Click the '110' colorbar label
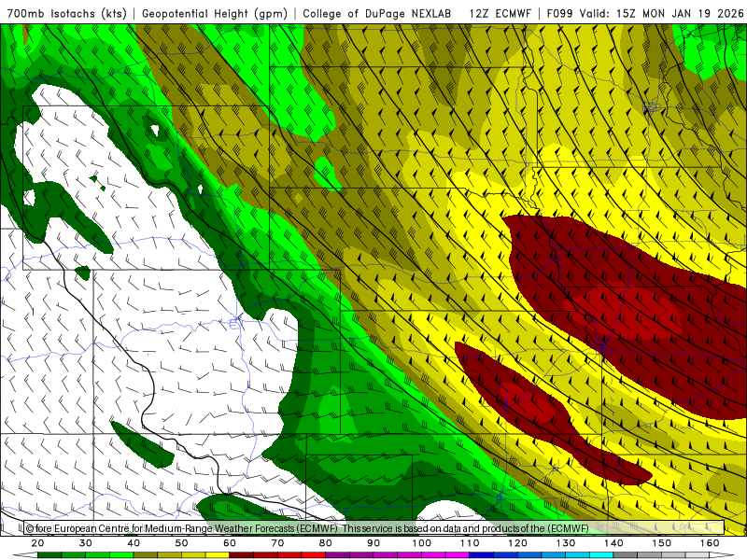The image size is (747, 560). tap(470, 543)
